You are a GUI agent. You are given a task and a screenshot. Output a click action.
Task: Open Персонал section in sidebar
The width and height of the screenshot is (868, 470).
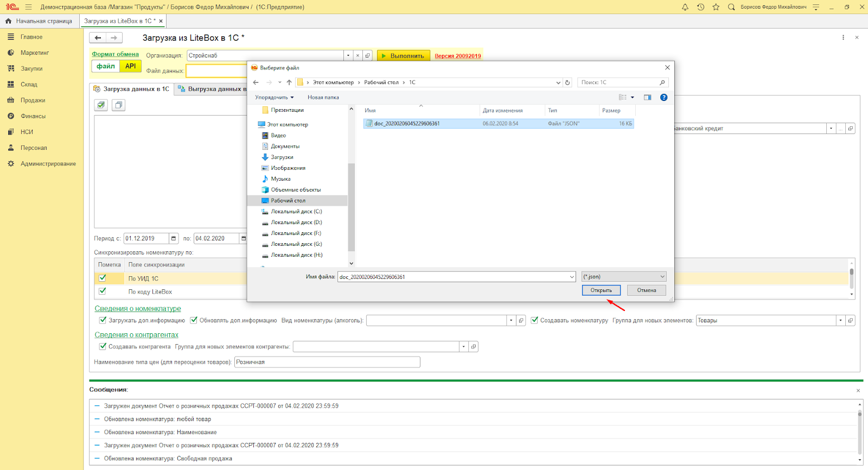34,148
